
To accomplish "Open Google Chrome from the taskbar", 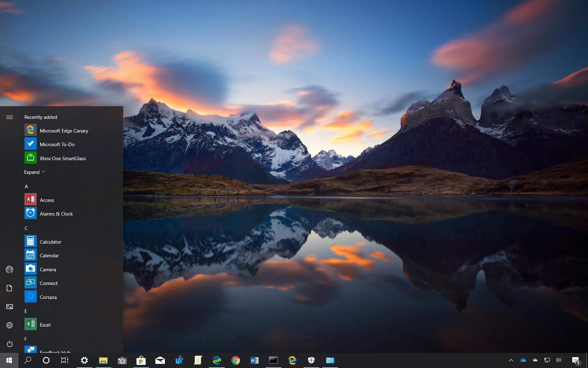I will pos(236,360).
